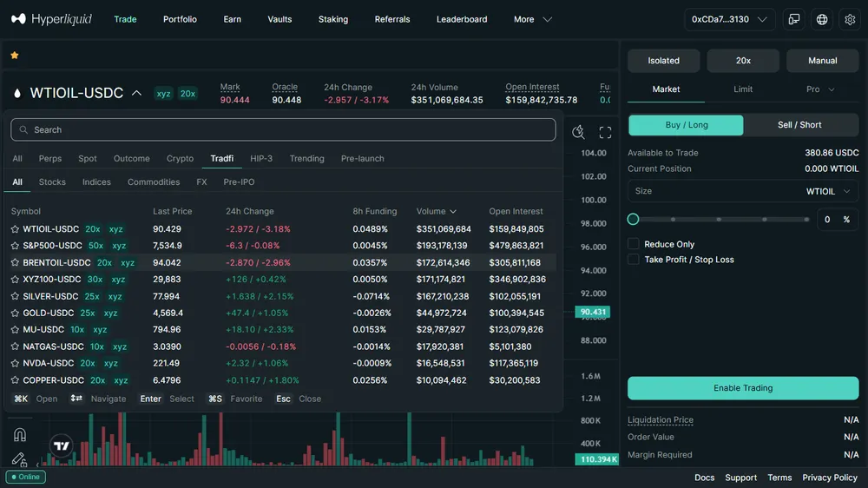Click the size percent input box
Viewport: 868px width, 488px height.
click(x=838, y=220)
